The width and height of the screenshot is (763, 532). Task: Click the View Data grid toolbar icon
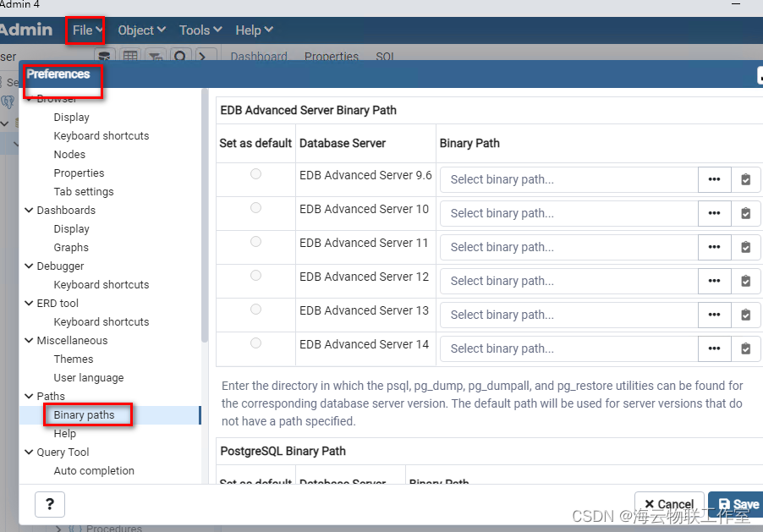130,56
